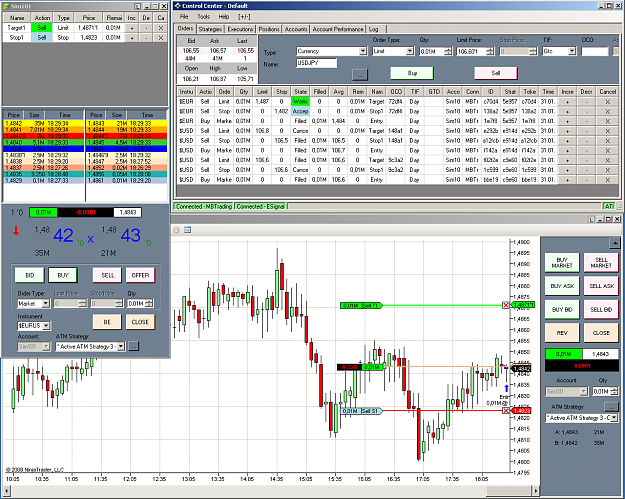Click the State column header in Orders grid
The image size is (625, 499).
[300, 92]
